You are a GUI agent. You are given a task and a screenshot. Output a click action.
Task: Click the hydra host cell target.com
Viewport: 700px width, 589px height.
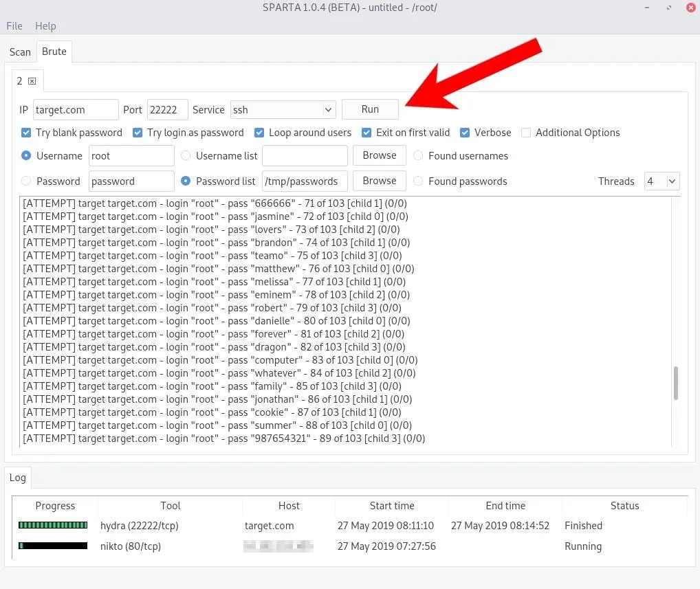click(x=269, y=526)
